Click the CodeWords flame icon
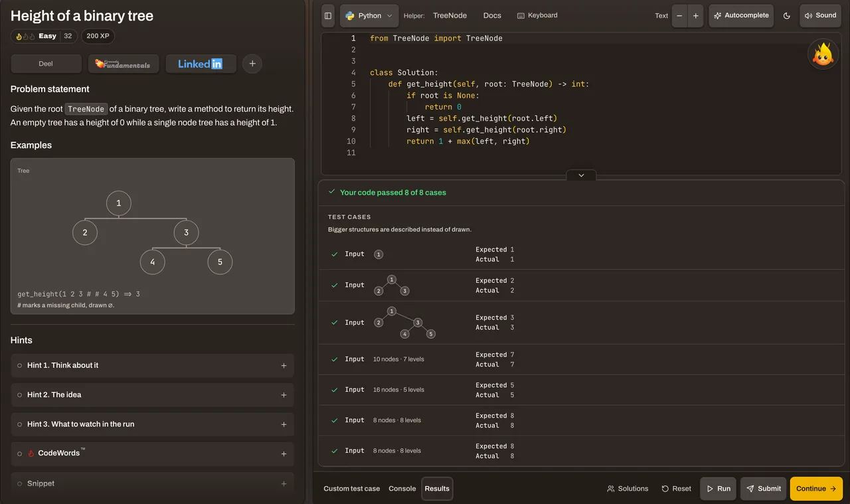The width and height of the screenshot is (850, 504). tap(31, 454)
